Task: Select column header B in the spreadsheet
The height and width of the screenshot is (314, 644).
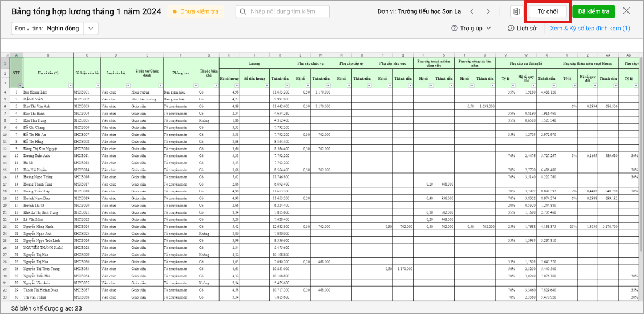Action: (48, 55)
